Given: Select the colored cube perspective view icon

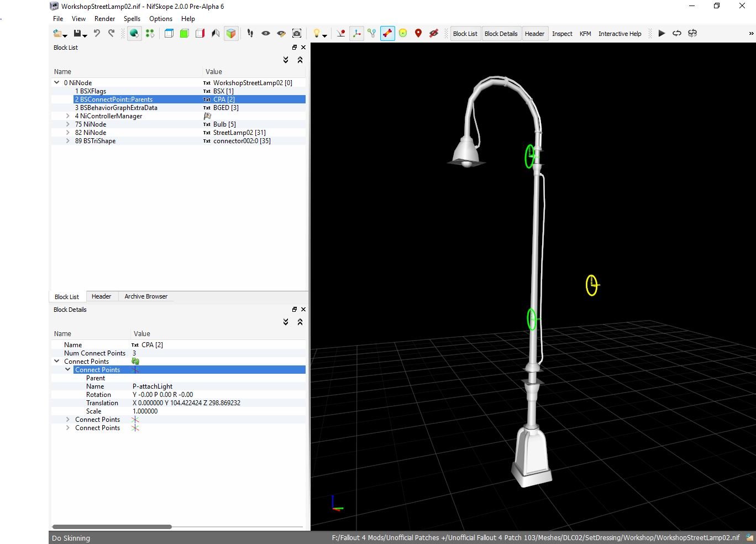Looking at the screenshot, I should pyautogui.click(x=231, y=34).
